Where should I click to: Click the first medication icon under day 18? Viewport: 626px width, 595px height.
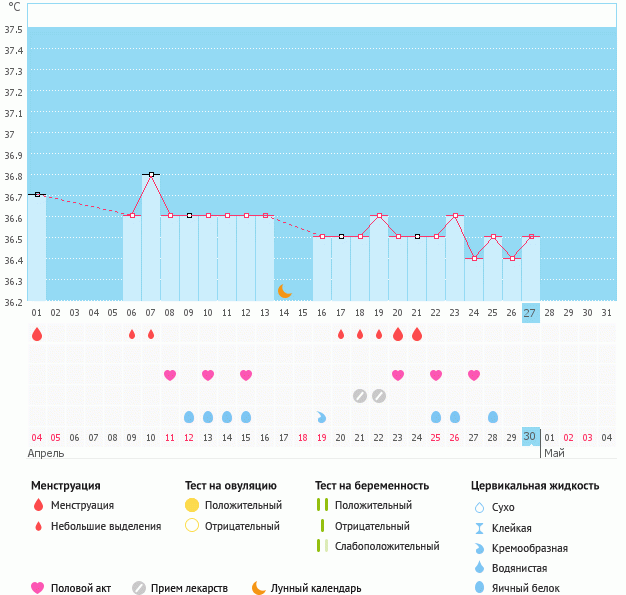pos(360,396)
